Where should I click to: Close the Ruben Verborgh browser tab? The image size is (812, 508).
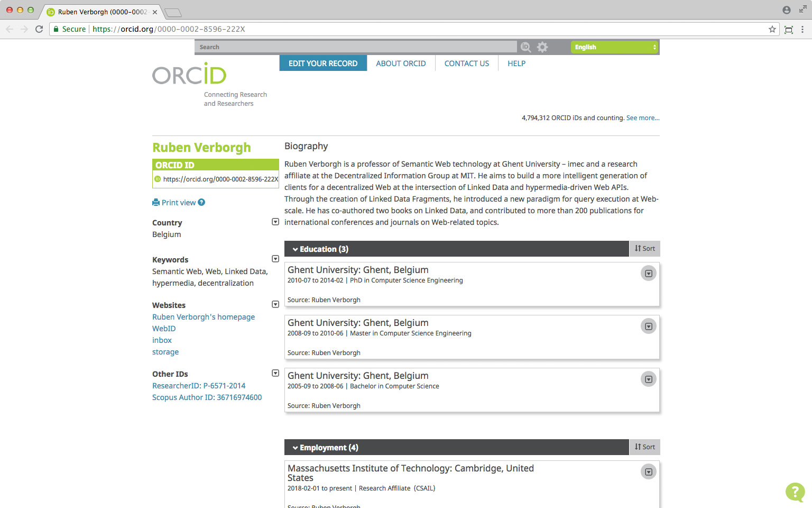[x=155, y=12]
